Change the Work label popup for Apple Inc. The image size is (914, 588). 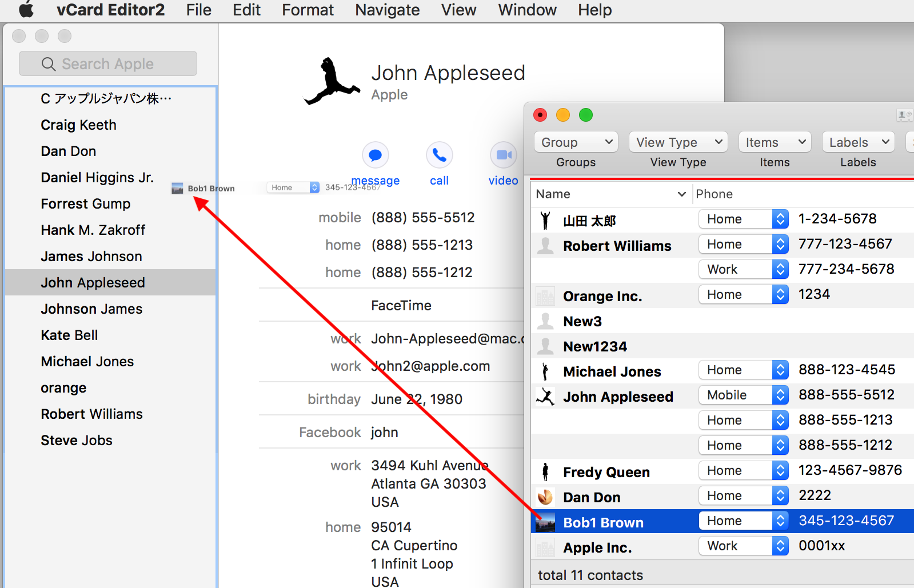pos(744,546)
